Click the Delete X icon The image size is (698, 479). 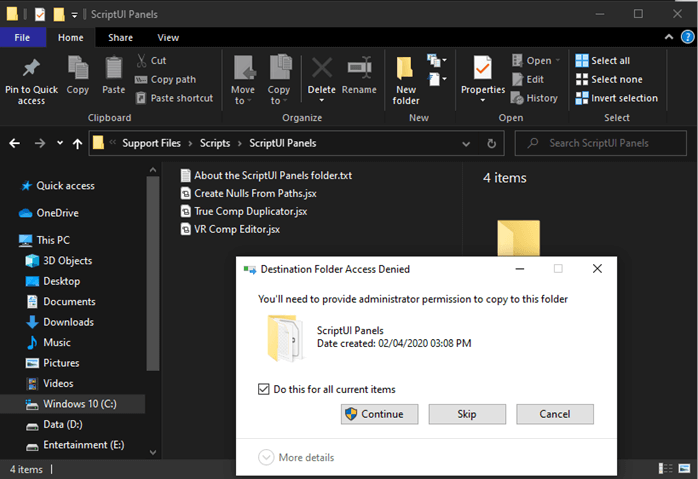321,68
